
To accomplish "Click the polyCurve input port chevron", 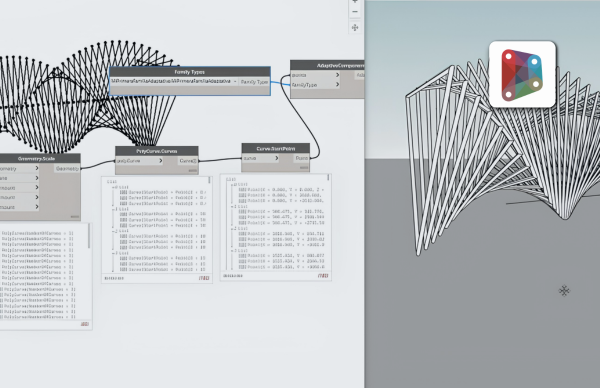I will tap(161, 161).
